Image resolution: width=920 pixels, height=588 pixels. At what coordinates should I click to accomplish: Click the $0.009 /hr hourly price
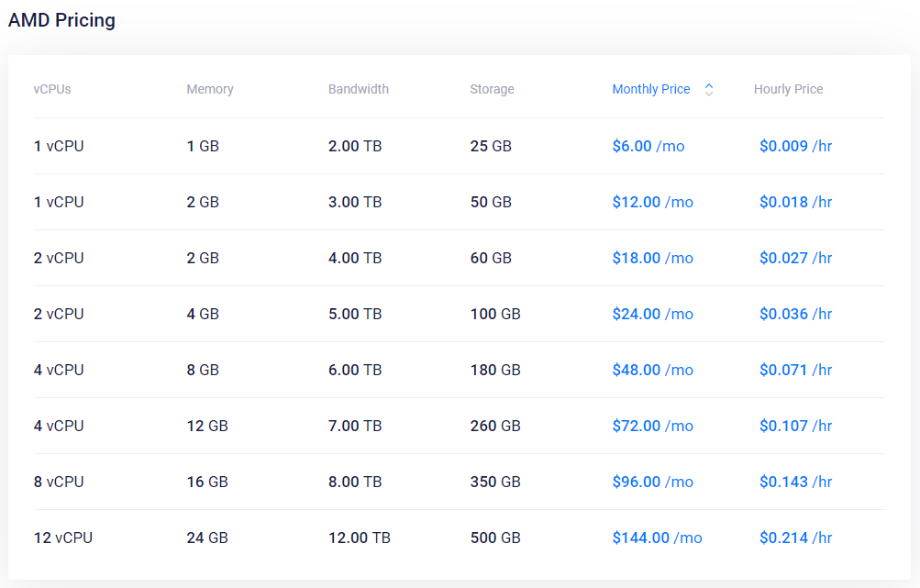[x=795, y=146]
